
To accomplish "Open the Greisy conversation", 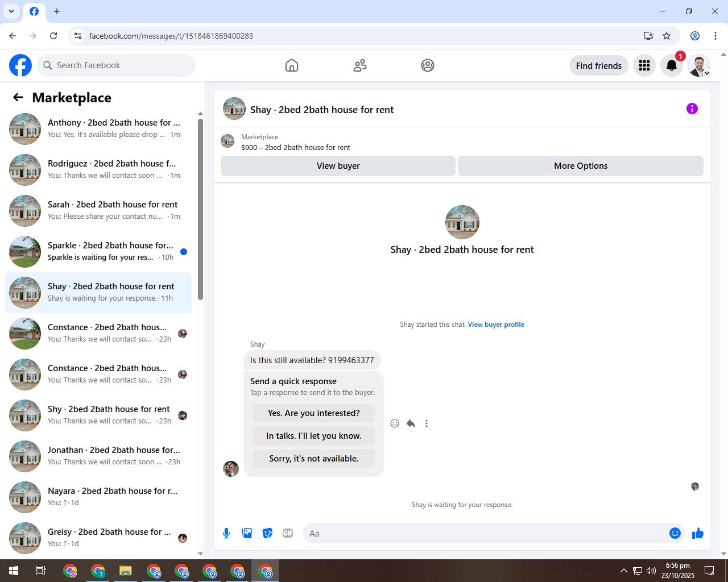I will 98,538.
